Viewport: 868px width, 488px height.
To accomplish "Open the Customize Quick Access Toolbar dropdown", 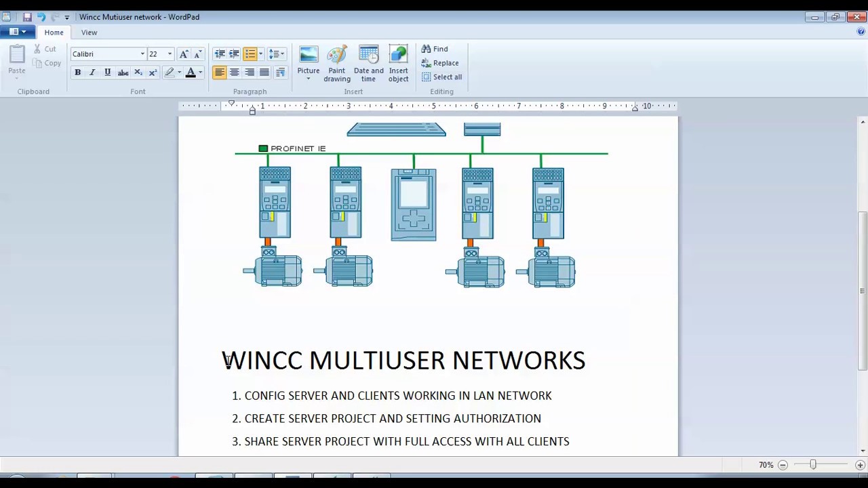I will (66, 18).
